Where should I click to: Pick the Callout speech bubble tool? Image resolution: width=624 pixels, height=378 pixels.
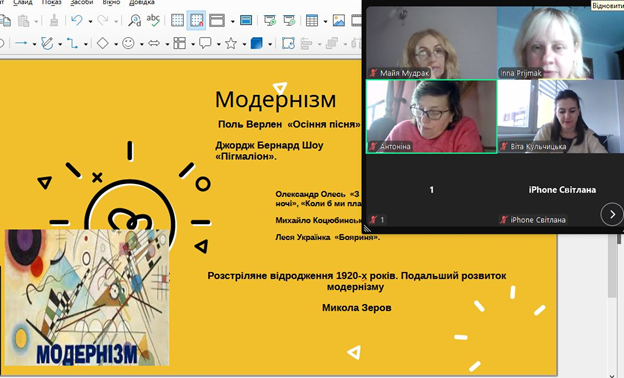pos(205,43)
